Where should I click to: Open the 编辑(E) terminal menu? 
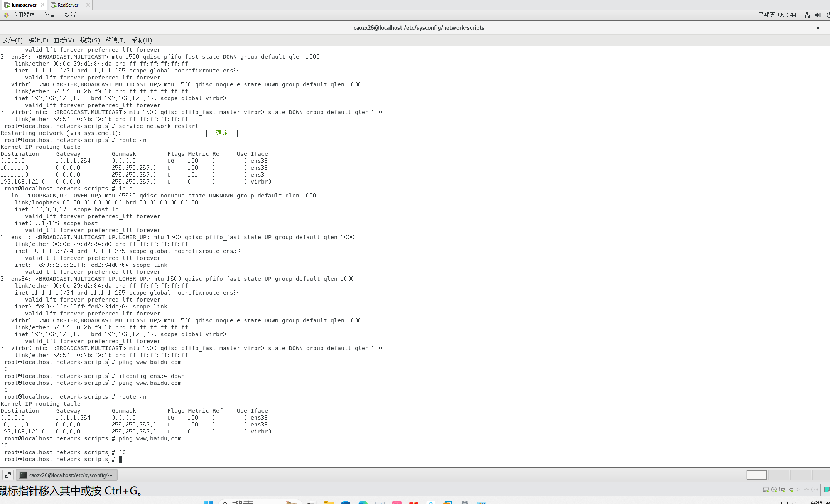tap(38, 40)
